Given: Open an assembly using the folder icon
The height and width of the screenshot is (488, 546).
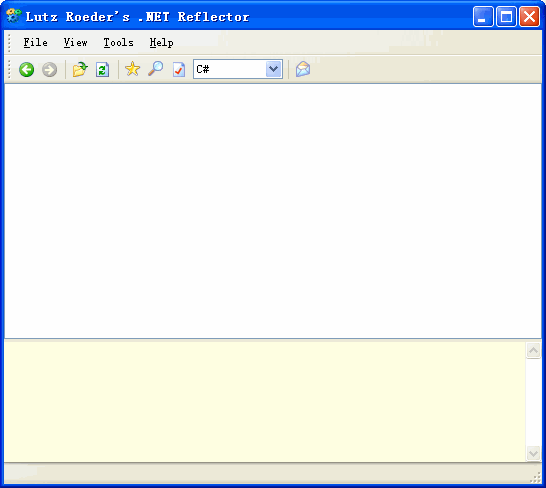Looking at the screenshot, I should (x=80, y=69).
